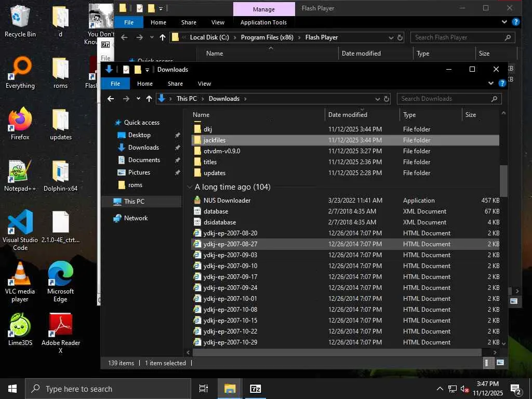
Task: Click the Downloads window help icon
Action: coord(502,84)
